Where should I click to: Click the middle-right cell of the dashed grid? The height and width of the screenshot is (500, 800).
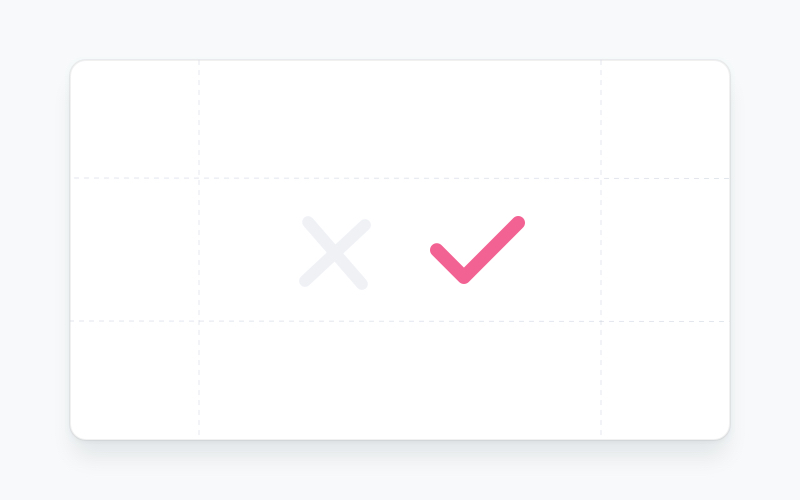(665, 250)
